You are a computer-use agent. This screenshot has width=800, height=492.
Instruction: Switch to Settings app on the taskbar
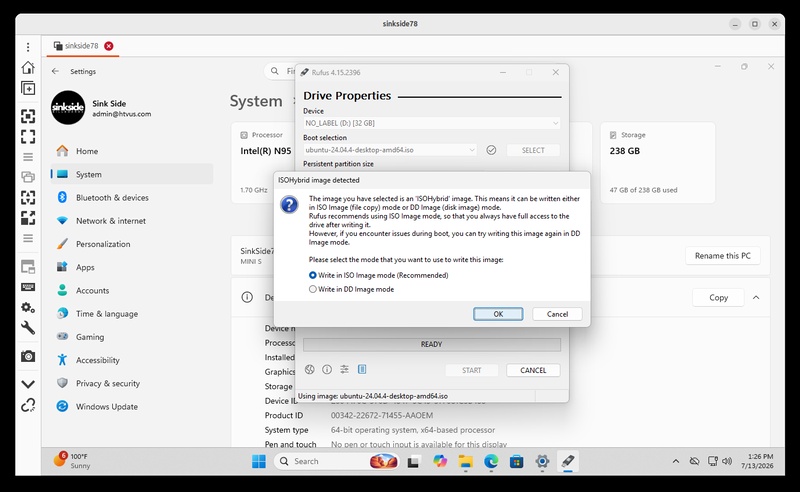pyautogui.click(x=542, y=461)
